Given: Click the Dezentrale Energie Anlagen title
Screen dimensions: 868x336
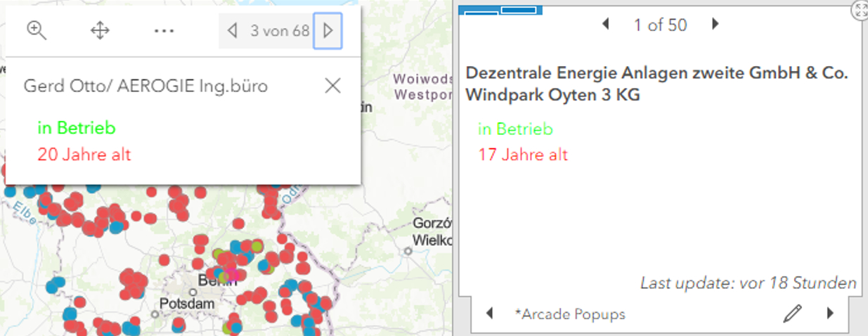Looking at the screenshot, I should (657, 84).
